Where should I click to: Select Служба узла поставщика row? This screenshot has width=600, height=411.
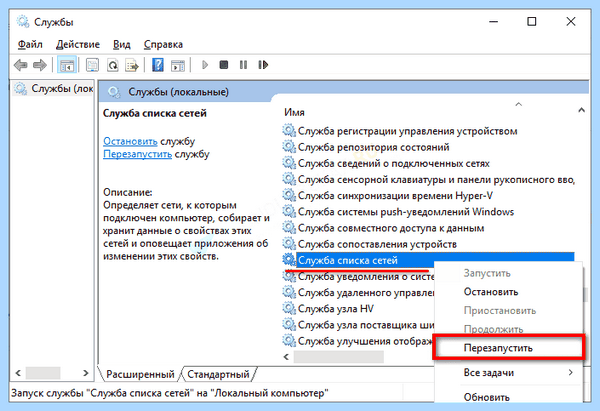[x=366, y=325]
